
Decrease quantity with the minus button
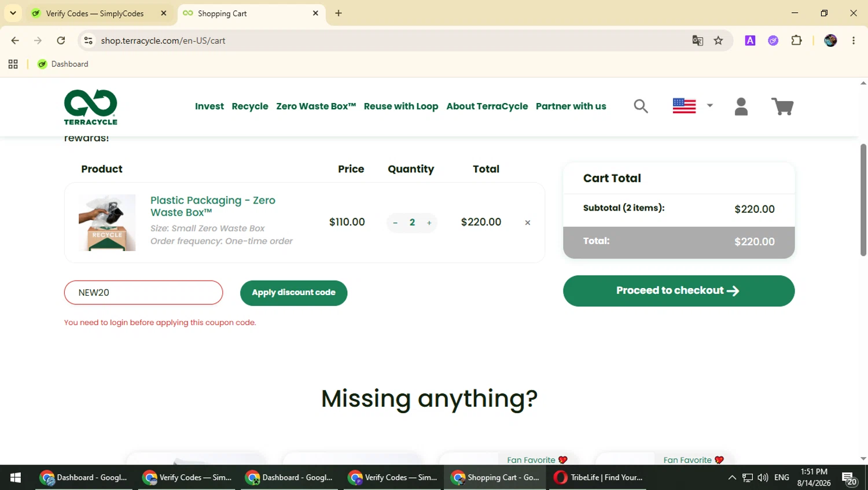(x=395, y=223)
